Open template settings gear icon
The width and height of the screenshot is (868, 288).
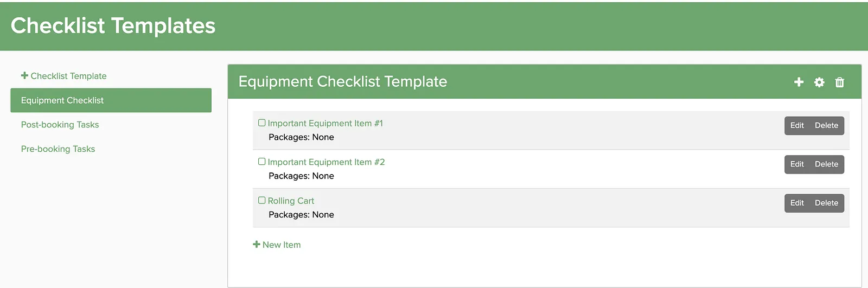(819, 82)
